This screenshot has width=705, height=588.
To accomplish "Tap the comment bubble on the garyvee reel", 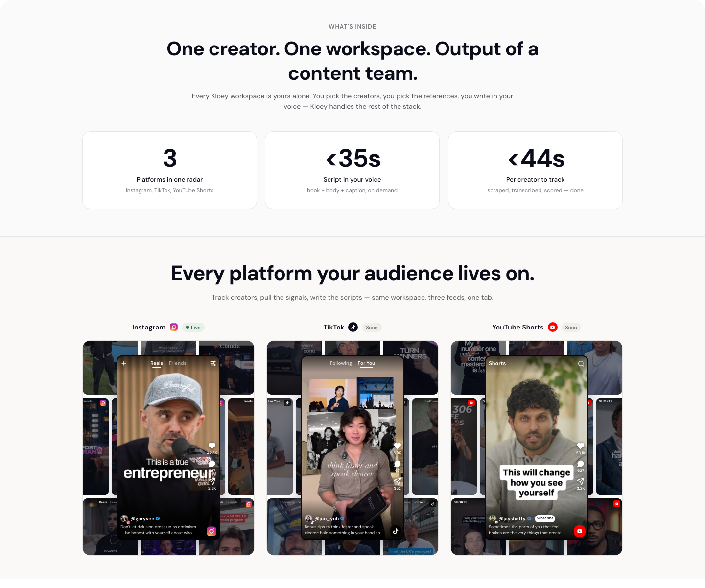I will pos(212,464).
